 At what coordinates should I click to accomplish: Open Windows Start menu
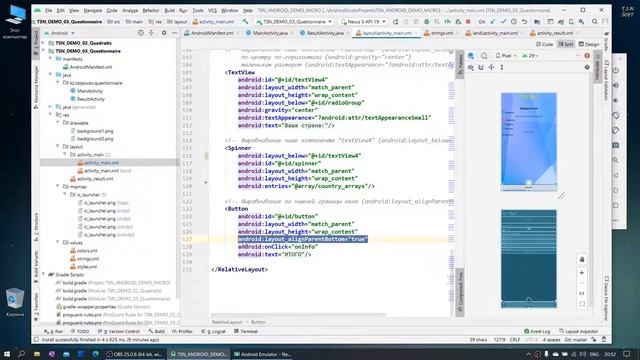pos(7,354)
